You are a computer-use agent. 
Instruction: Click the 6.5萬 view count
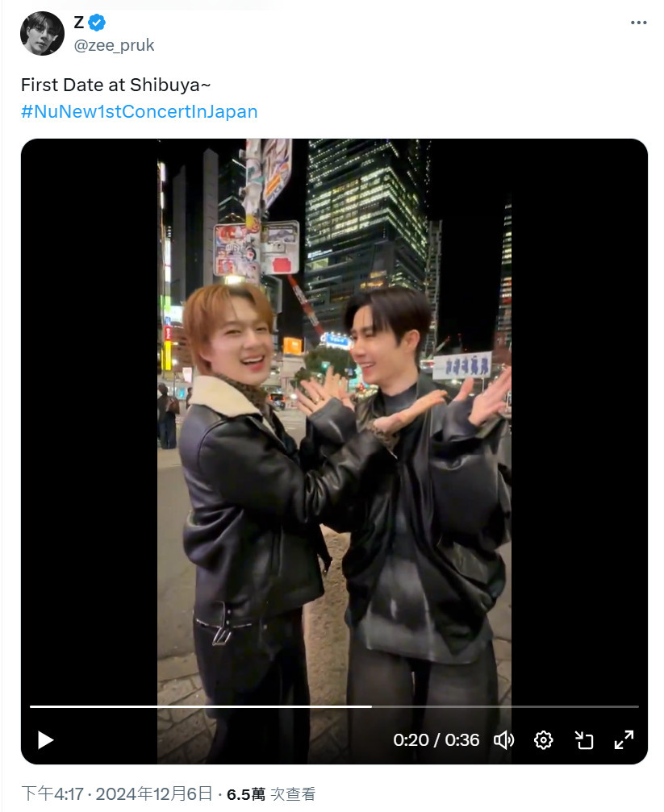[246, 794]
